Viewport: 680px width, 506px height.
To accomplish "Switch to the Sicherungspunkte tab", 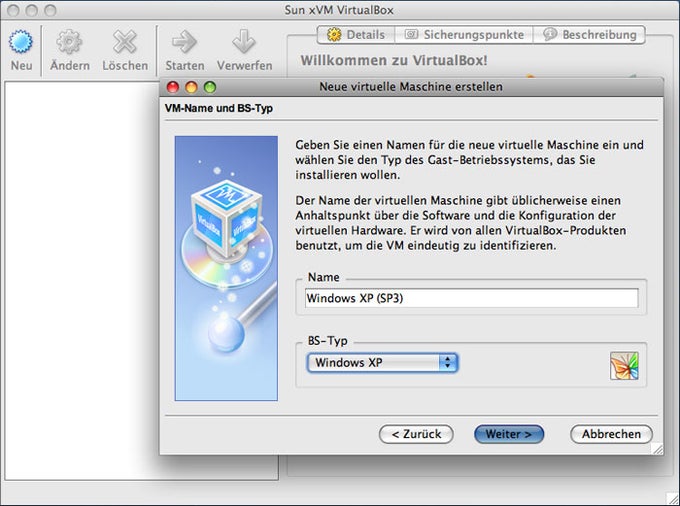I will coord(464,35).
